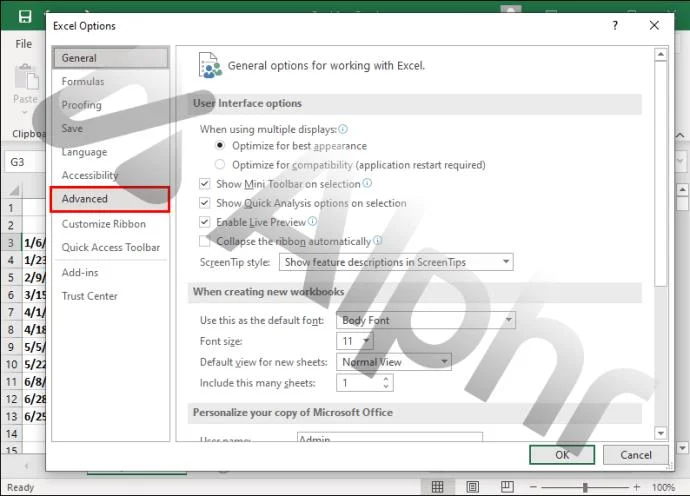Click info icon beside multiple displays label
Image resolution: width=690 pixels, height=496 pixels.
click(x=343, y=129)
